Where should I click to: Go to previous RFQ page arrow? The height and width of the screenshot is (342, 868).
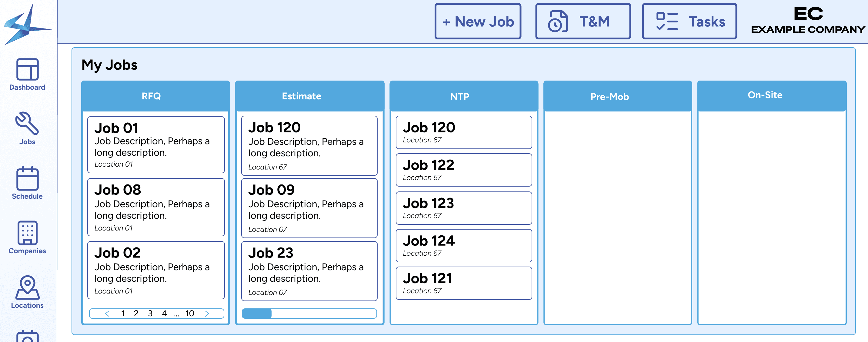(107, 313)
